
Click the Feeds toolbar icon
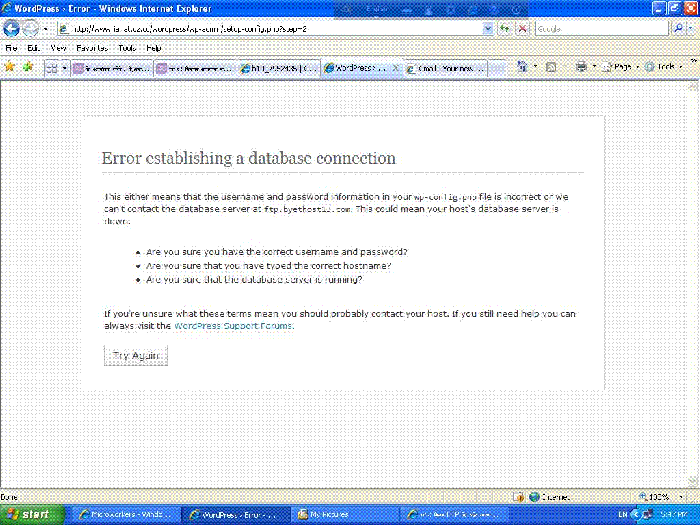tap(551, 67)
